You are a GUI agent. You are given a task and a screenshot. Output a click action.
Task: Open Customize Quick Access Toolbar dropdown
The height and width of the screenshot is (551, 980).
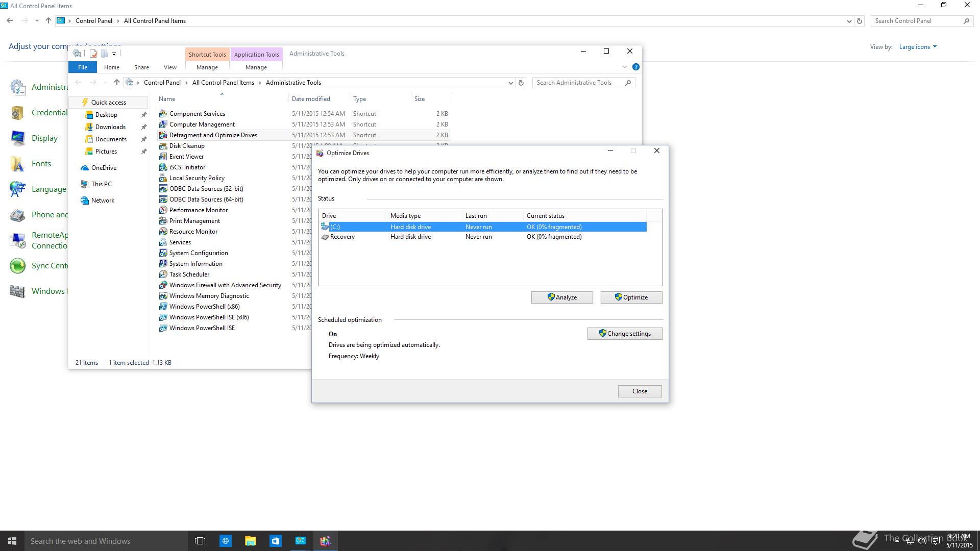click(114, 54)
